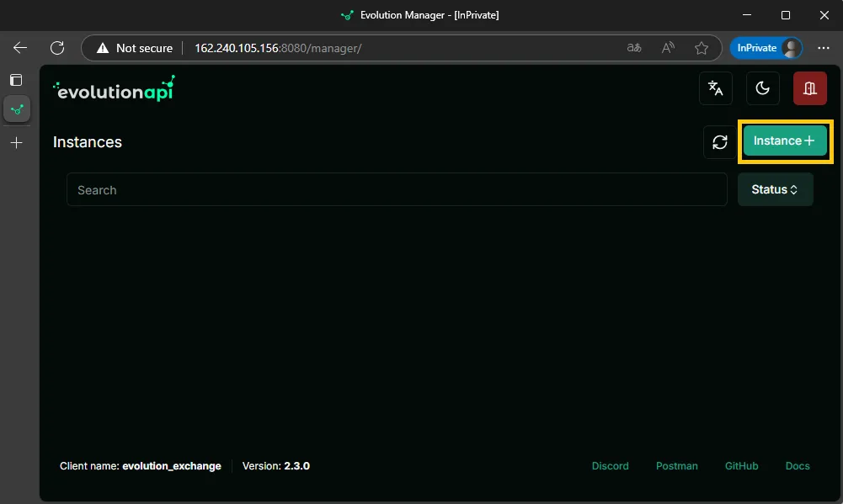
Task: Open browser Settings and more menu
Action: pos(823,48)
